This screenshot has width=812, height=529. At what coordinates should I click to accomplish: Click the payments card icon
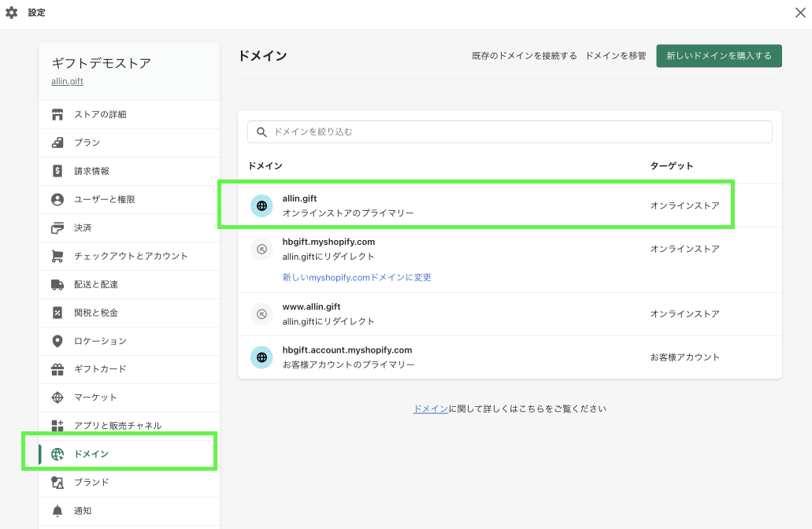coord(57,228)
